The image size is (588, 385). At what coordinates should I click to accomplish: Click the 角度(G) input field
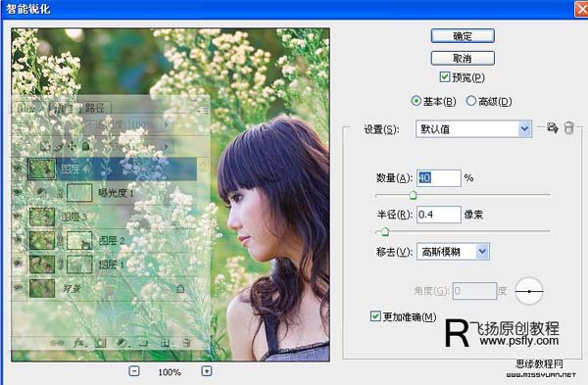(474, 291)
